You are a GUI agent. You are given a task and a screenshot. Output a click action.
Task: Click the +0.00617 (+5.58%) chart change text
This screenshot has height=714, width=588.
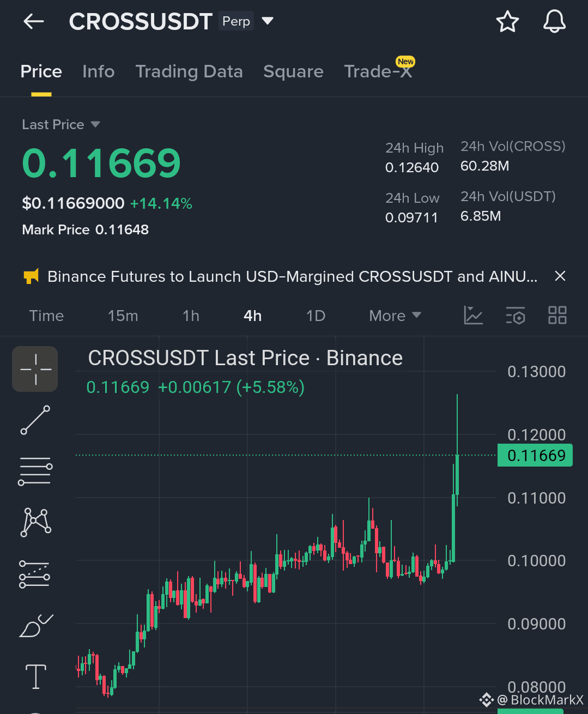(231, 387)
